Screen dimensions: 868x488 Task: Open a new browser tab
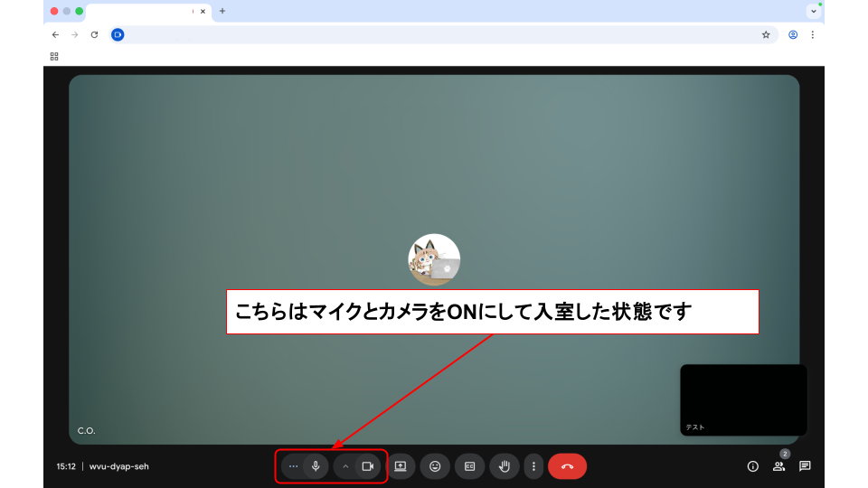(222, 11)
